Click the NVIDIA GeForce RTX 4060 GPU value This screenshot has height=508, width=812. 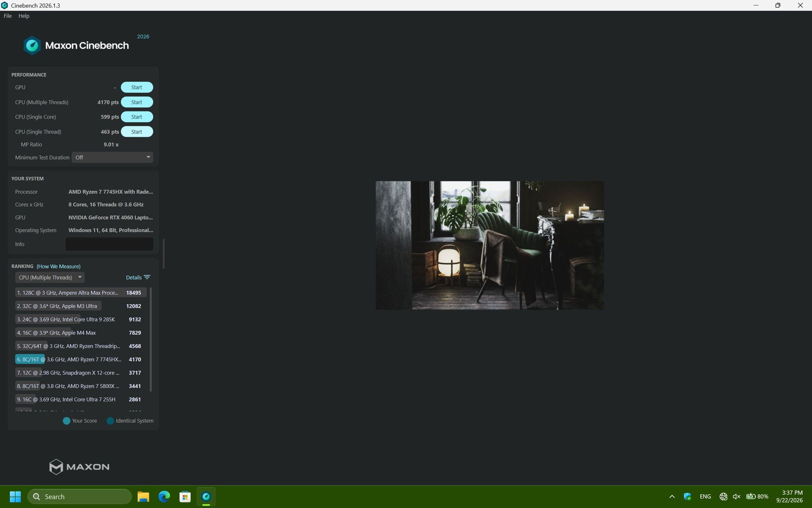(x=111, y=217)
